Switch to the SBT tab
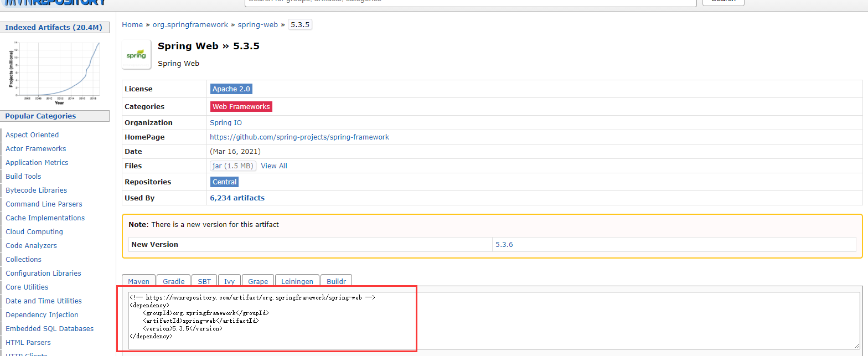The image size is (868, 356). point(204,280)
